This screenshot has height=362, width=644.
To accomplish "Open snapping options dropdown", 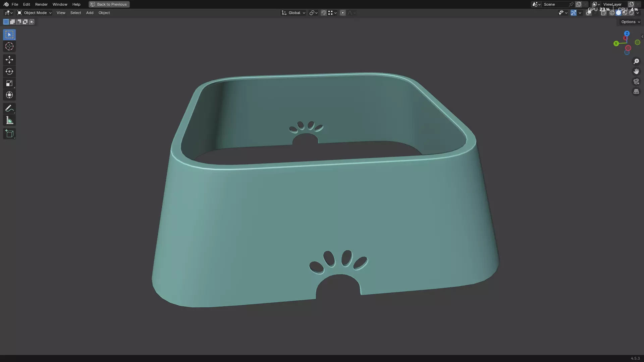I will point(332,13).
